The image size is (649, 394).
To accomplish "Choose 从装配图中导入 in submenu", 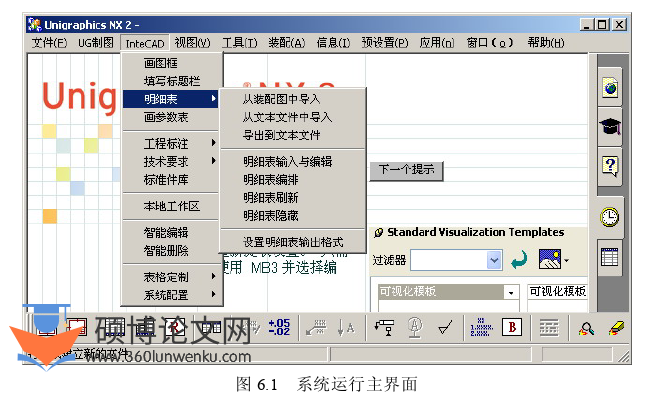I will 293,99.
